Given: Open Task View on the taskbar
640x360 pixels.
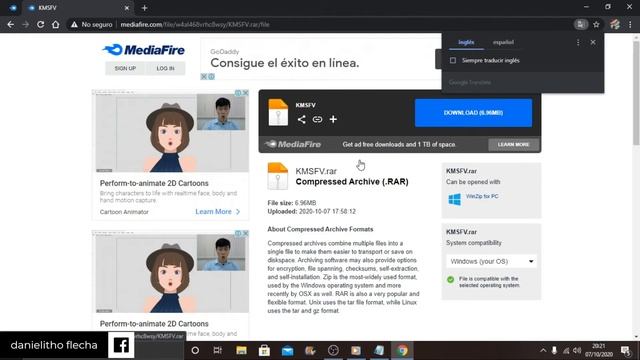Looking at the screenshot, I should tap(218, 350).
